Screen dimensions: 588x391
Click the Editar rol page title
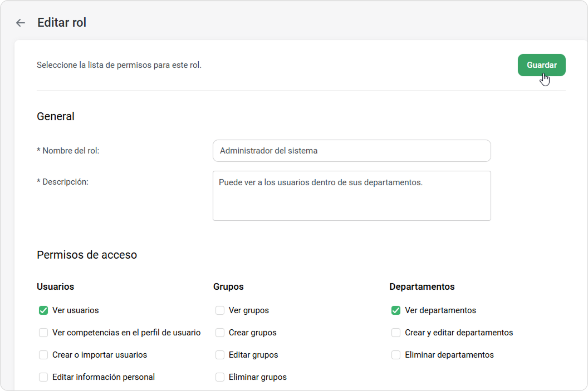tap(62, 23)
